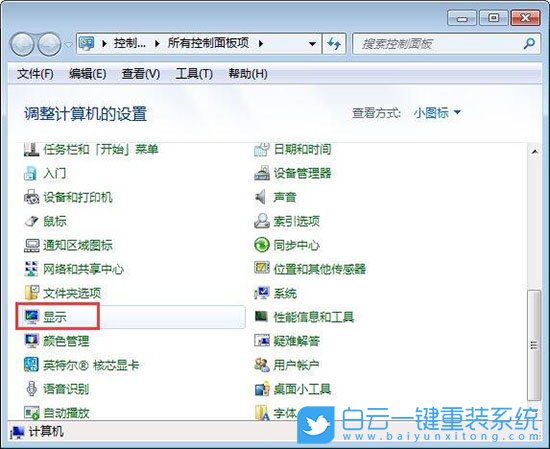Click the 文件夹选项 folder icon
The width and height of the screenshot is (550, 449).
coord(32,293)
